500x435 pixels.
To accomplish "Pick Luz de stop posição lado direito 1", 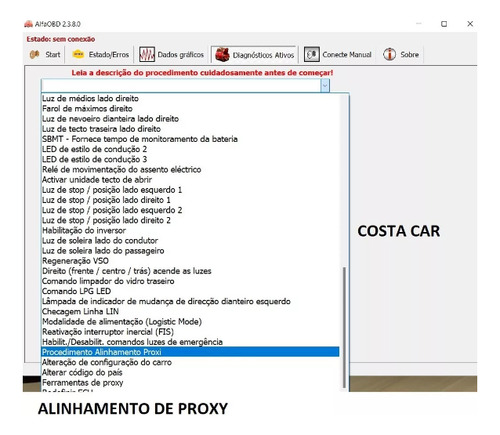I will tap(190, 200).
